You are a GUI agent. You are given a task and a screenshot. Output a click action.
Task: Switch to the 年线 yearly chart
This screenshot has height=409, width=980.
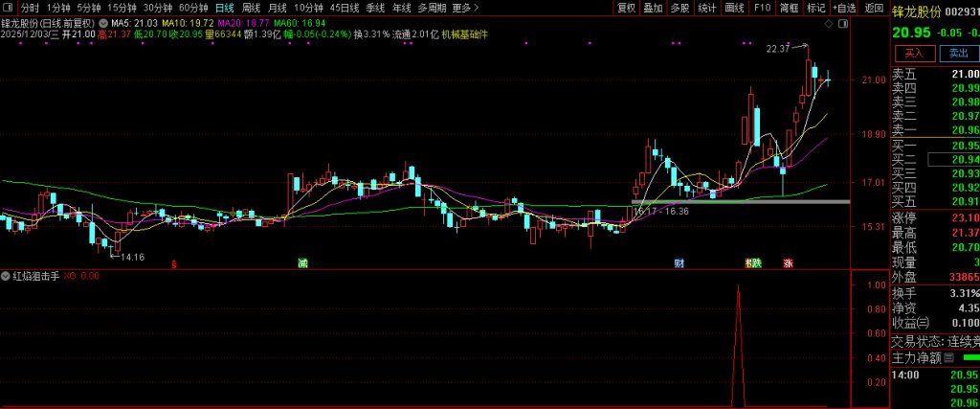[x=402, y=8]
